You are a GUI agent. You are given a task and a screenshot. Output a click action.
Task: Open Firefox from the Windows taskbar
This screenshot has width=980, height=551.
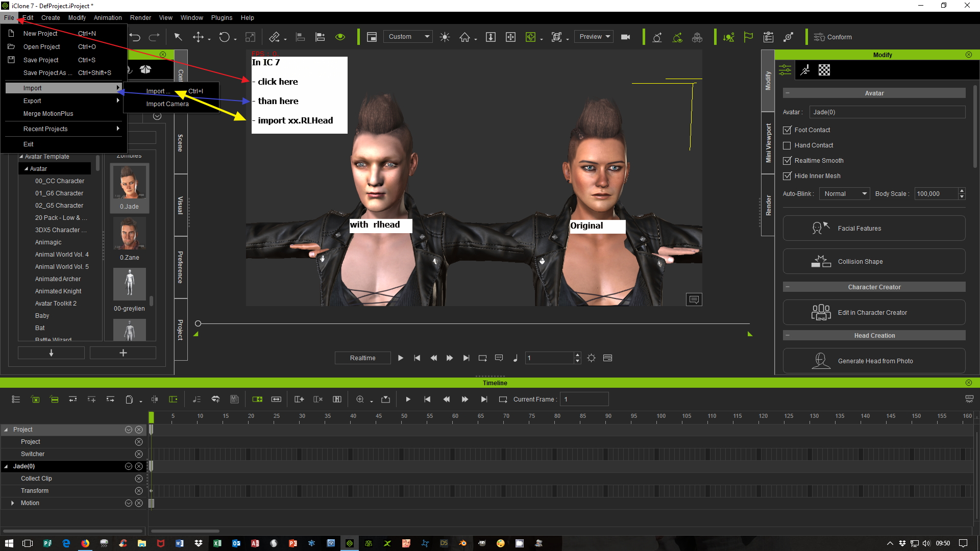[85, 543]
